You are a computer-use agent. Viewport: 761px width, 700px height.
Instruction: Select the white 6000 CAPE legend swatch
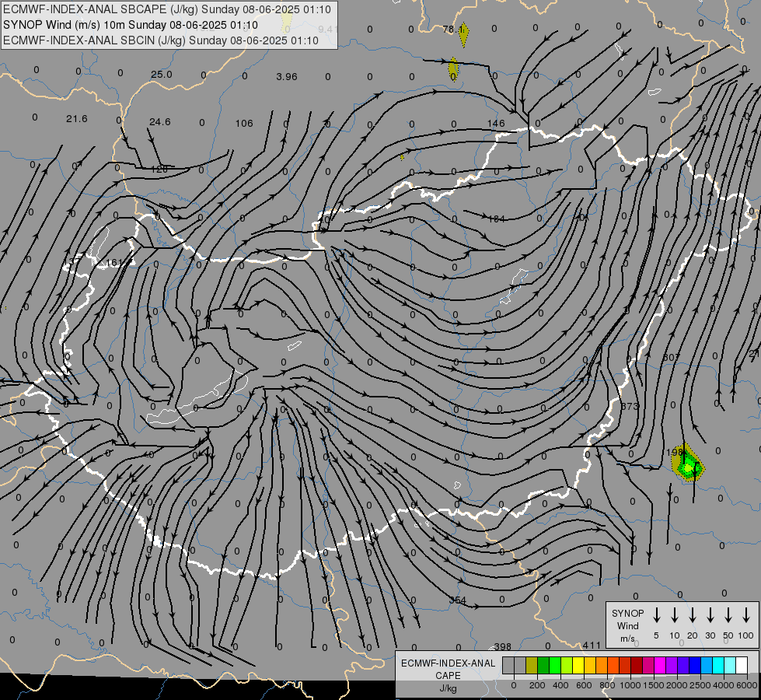(x=742, y=665)
